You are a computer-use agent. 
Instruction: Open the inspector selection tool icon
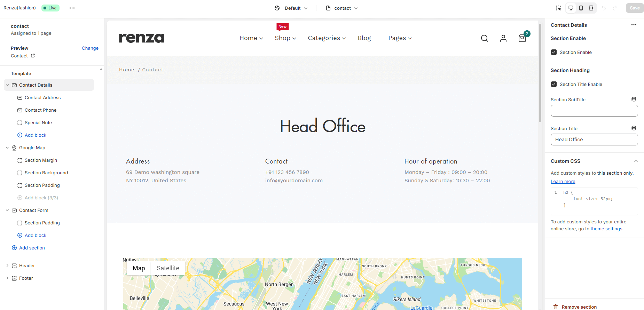pos(558,8)
